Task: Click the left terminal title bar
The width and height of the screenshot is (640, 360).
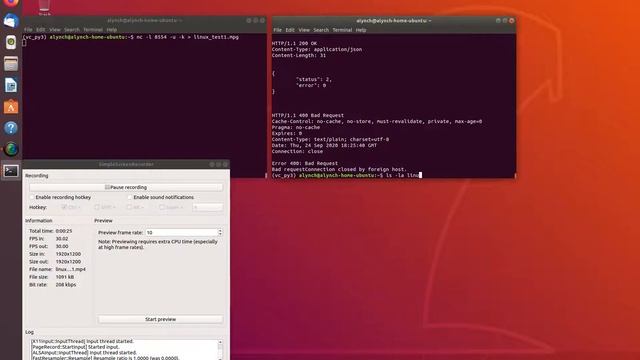Action: pyautogui.click(x=144, y=20)
